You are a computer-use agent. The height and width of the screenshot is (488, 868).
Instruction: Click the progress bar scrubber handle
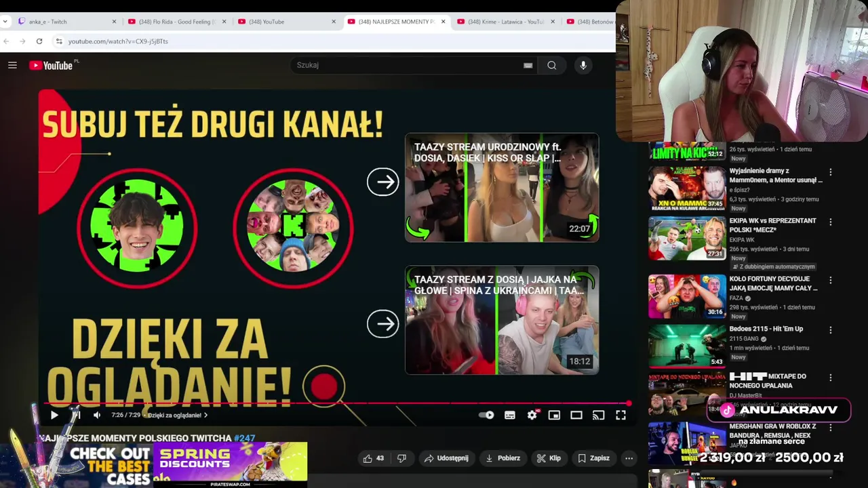tap(629, 403)
